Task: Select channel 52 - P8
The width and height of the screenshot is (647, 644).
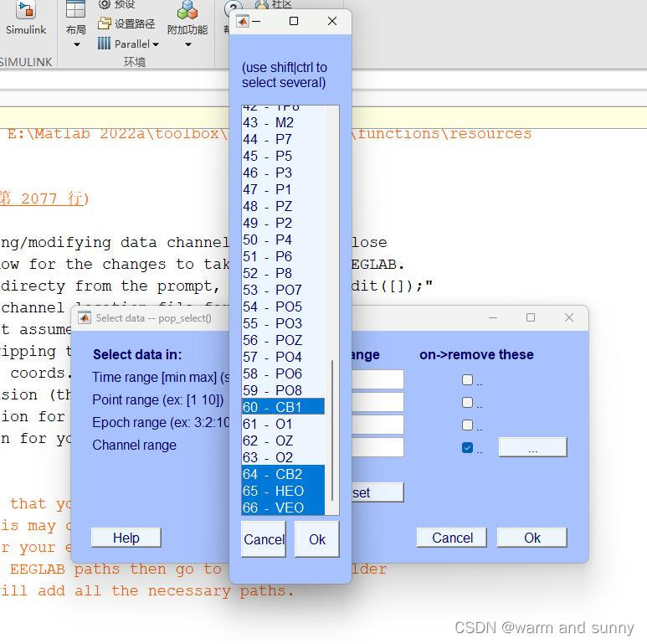Action: 283,273
